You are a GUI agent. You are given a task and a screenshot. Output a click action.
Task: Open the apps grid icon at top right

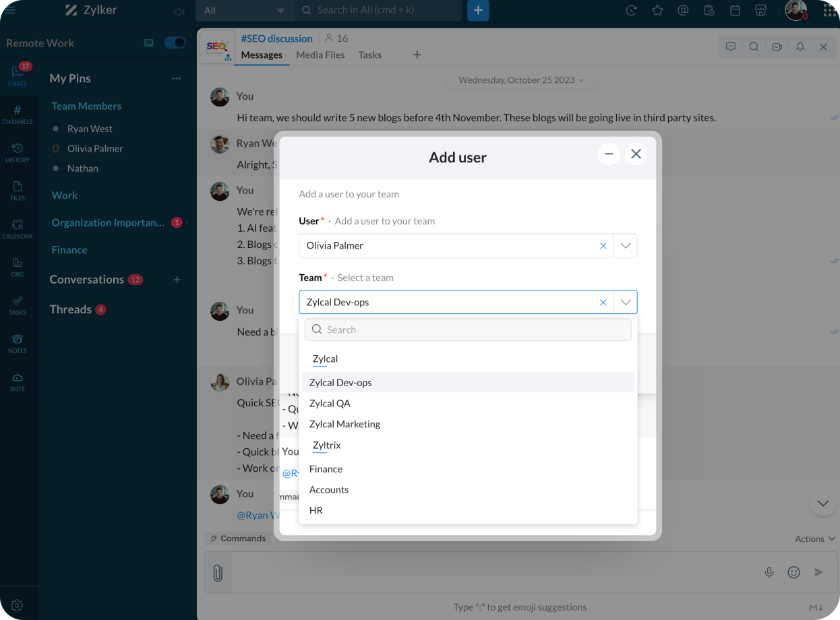tap(830, 11)
